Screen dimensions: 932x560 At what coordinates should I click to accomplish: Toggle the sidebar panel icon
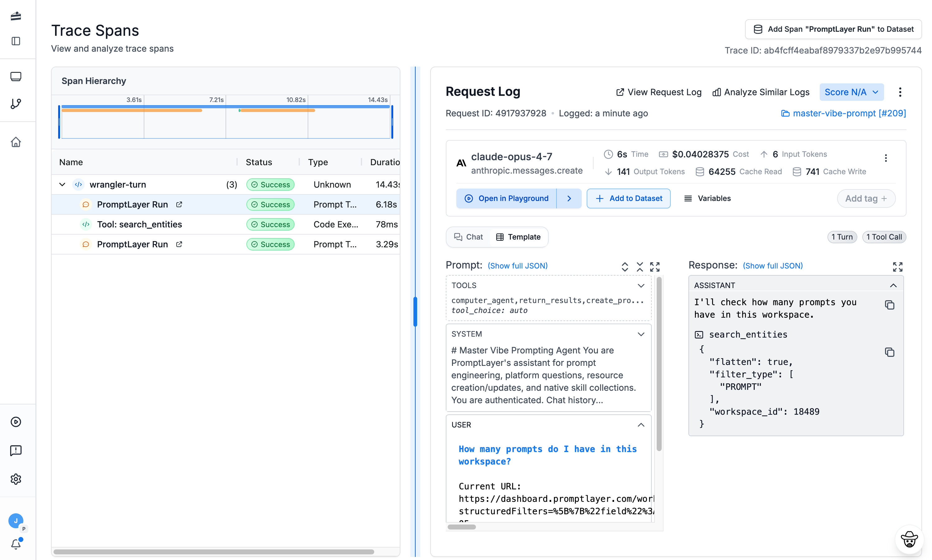click(x=16, y=41)
